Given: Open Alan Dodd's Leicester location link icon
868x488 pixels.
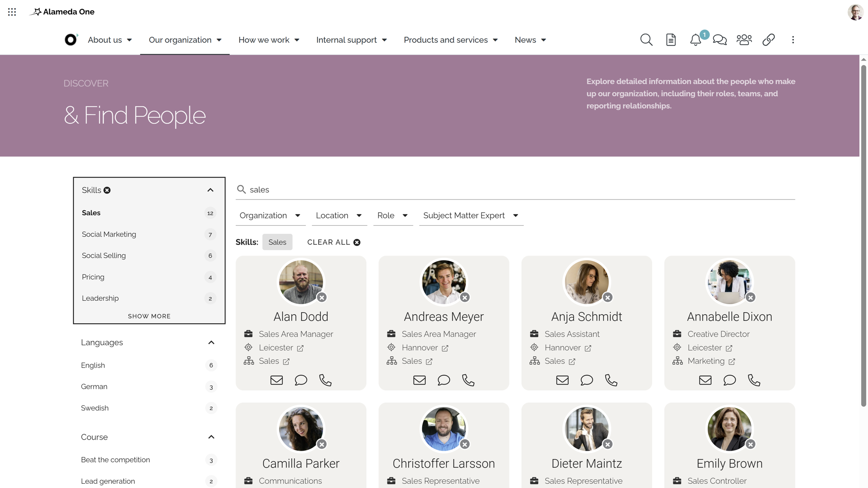Looking at the screenshot, I should click(x=300, y=348).
